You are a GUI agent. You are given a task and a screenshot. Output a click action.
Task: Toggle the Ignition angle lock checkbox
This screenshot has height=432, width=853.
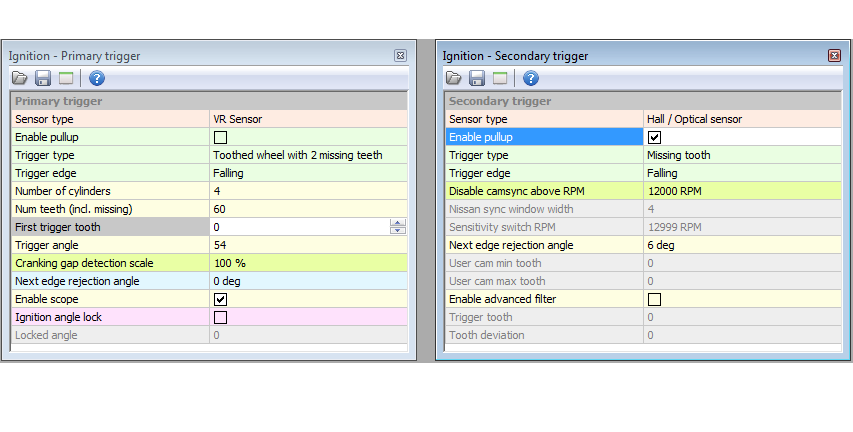(220, 317)
